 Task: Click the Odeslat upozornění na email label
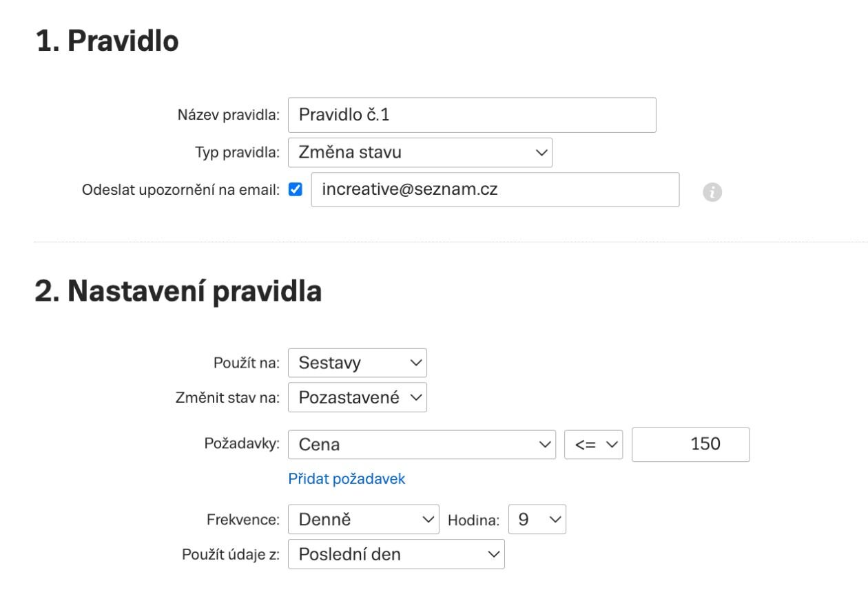pos(180,190)
